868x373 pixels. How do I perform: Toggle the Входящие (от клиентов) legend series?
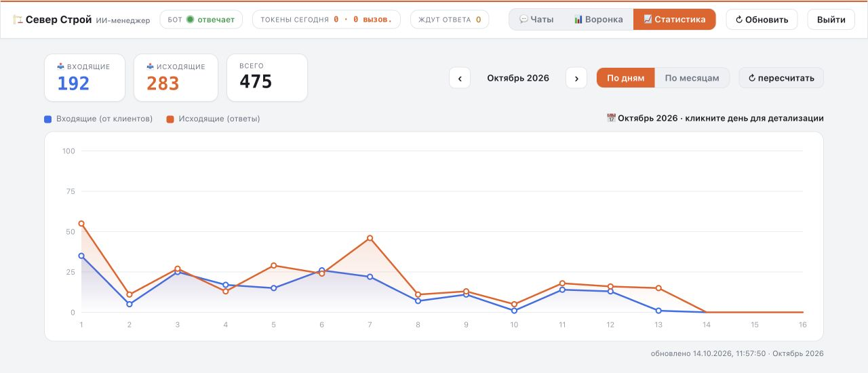98,119
